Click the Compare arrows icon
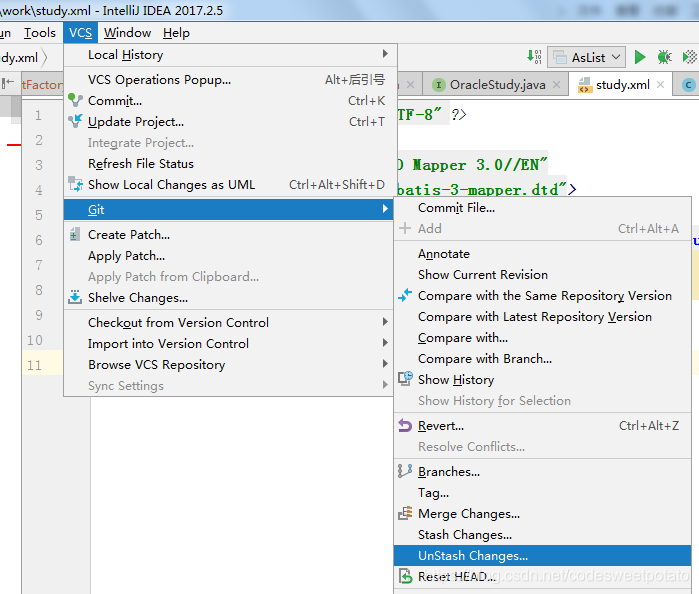Image resolution: width=699 pixels, height=594 pixels. [405, 295]
